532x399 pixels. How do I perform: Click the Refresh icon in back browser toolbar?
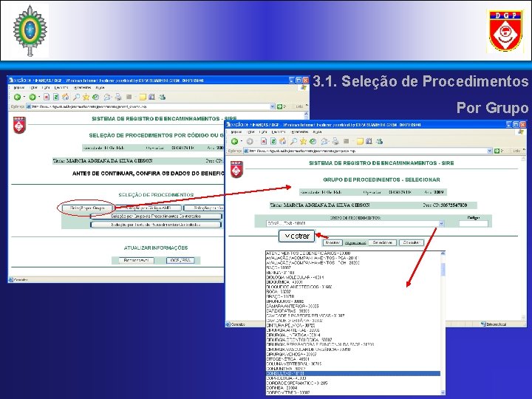[56, 97]
